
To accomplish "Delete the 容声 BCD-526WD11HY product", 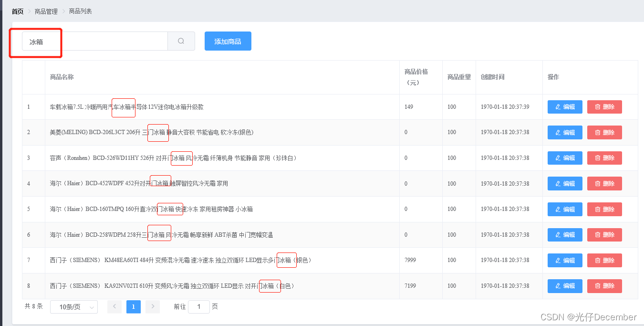I will click(604, 158).
